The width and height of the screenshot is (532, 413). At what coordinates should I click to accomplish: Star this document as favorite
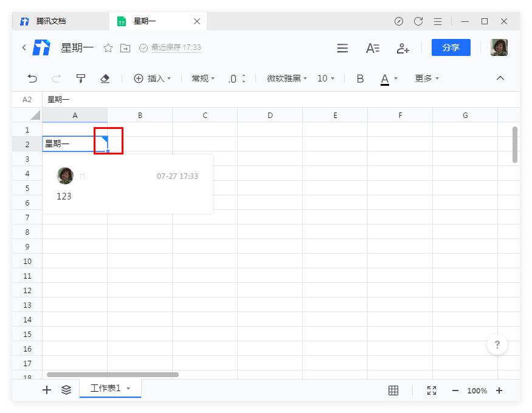coord(108,47)
